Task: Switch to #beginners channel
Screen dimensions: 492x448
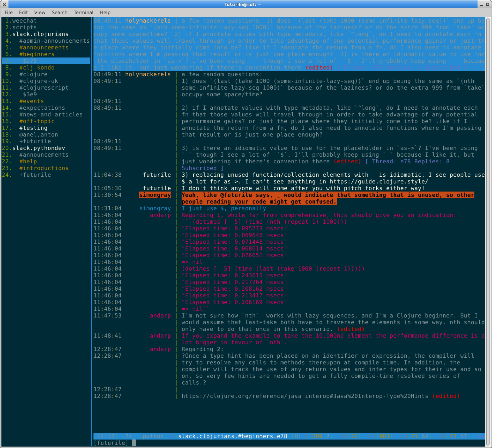Action: (x=37, y=54)
